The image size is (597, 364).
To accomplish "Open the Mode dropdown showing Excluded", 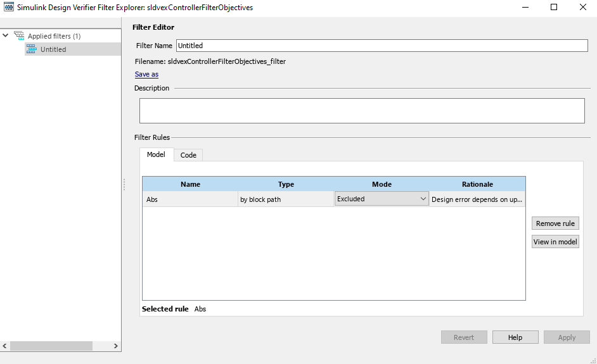I will point(382,199).
